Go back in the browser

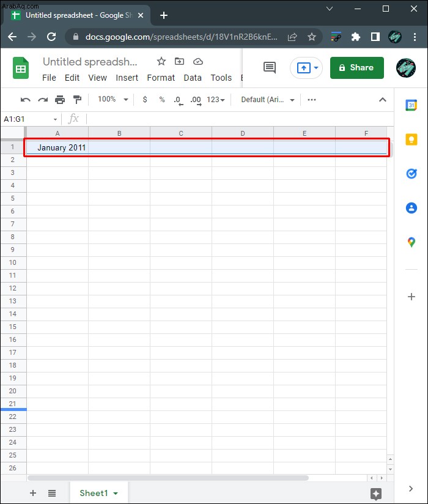point(12,37)
